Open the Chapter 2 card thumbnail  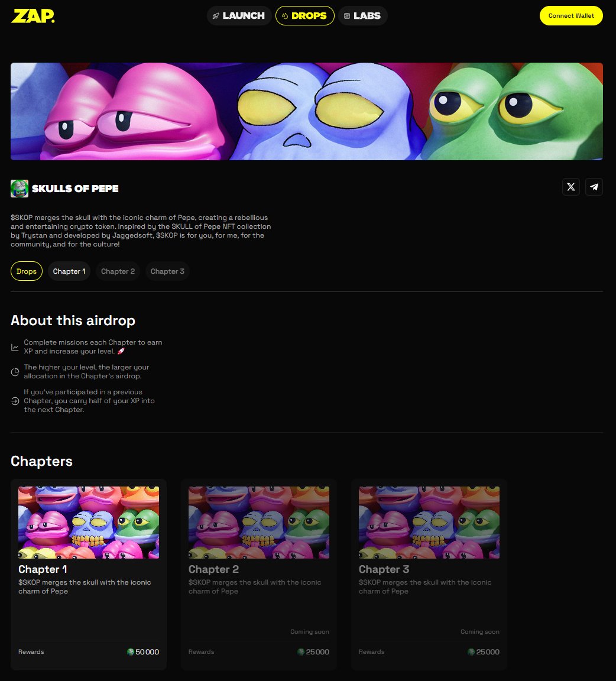(x=259, y=523)
